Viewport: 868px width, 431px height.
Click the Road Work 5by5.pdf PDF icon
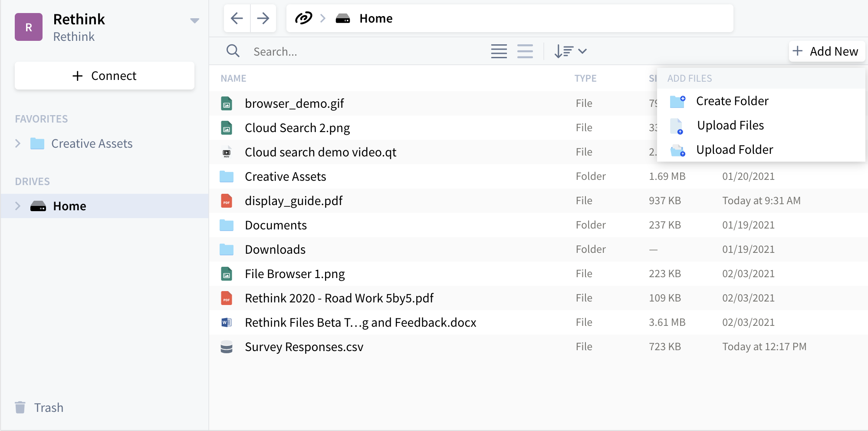coord(227,298)
